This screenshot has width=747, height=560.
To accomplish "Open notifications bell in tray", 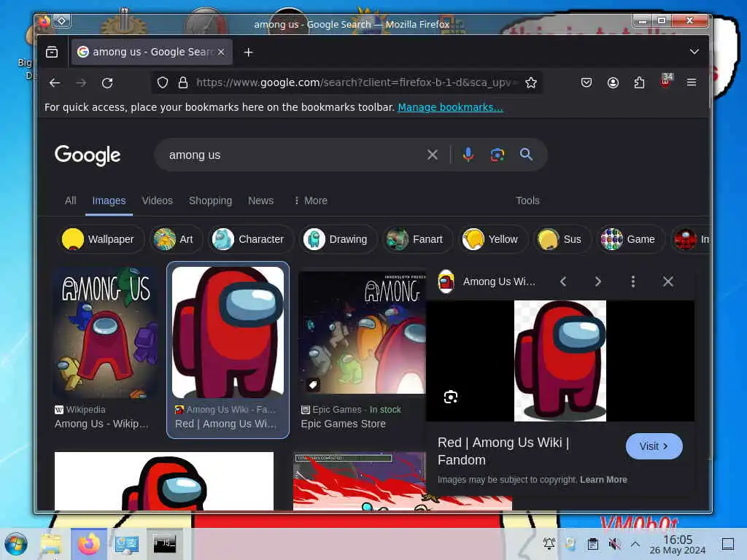I will click(549, 543).
